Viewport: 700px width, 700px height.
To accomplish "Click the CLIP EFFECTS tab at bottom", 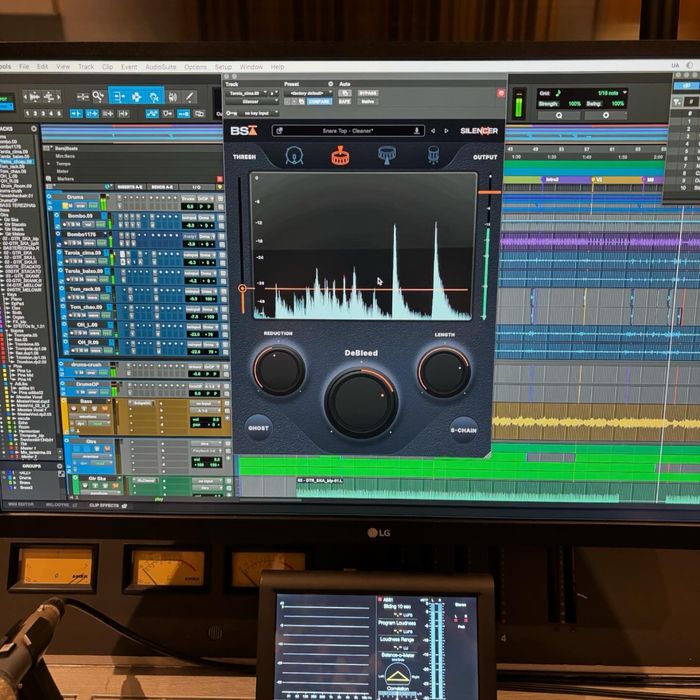I will 108,505.
